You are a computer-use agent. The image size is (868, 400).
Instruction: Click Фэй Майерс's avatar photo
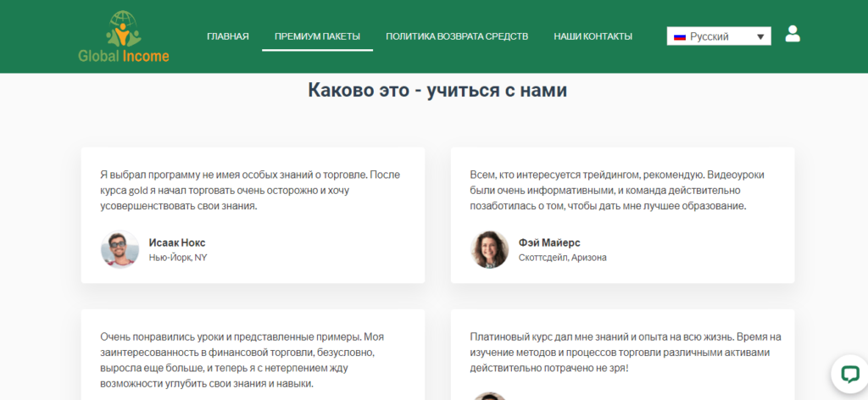489,249
